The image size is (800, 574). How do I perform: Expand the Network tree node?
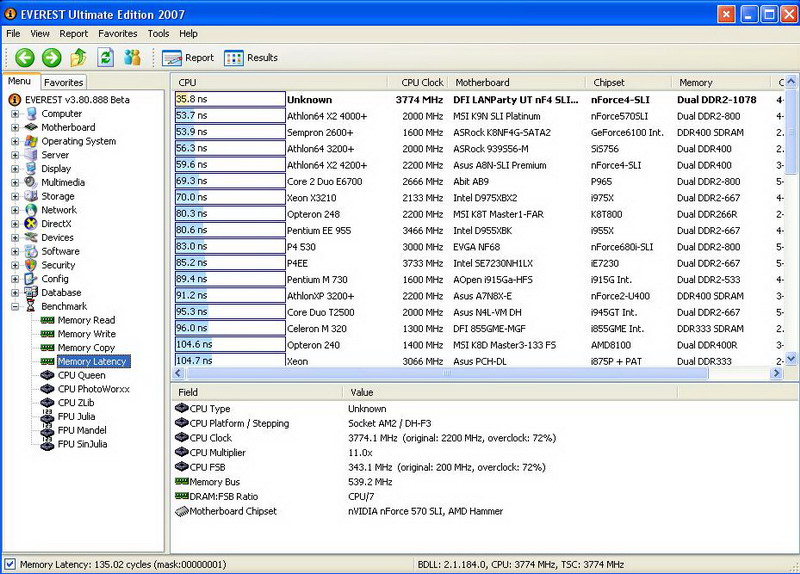15,210
